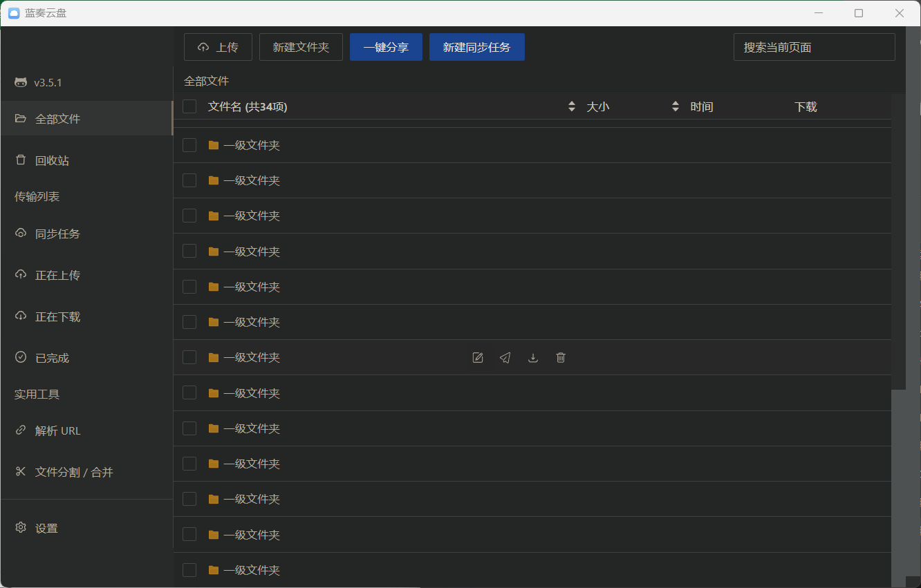Viewport: 921px width, 588px height.
Task: Click the paper-plane share icon in the hovered row
Action: tap(505, 357)
